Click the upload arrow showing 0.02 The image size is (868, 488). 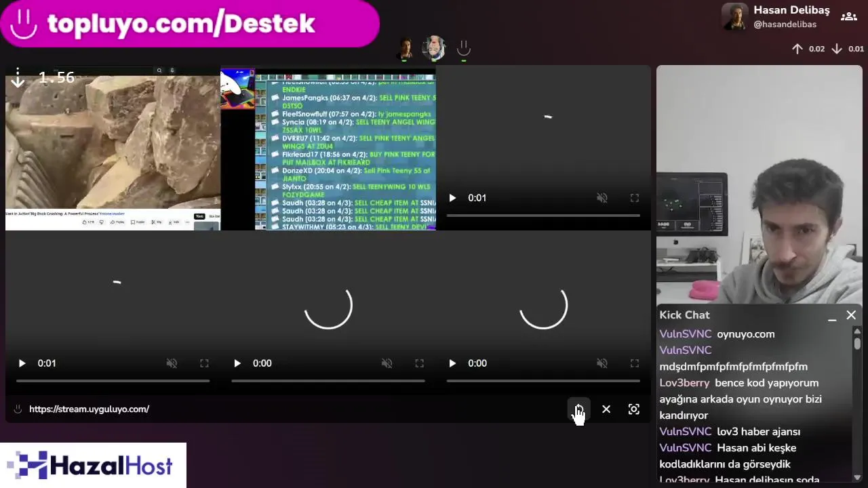pyautogui.click(x=797, y=49)
